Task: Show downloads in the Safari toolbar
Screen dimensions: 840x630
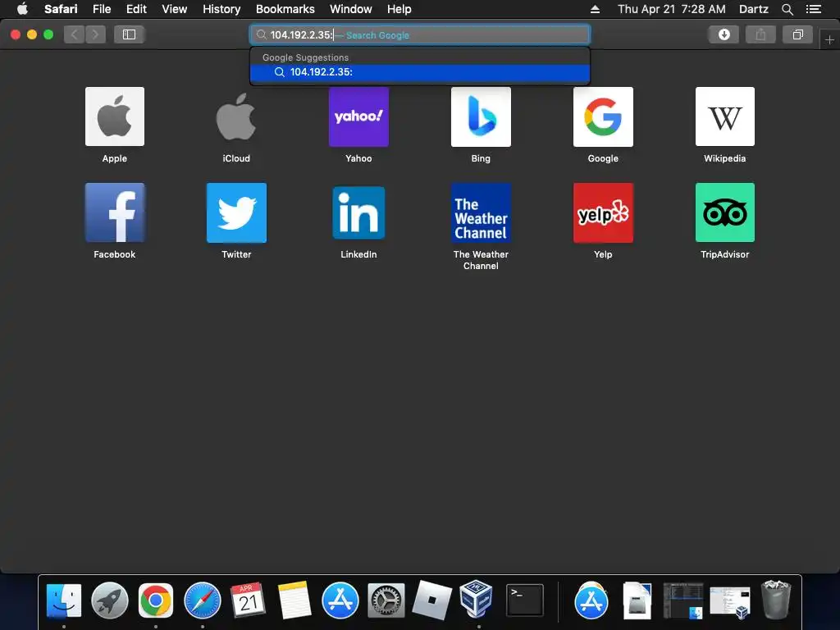Action: point(724,34)
